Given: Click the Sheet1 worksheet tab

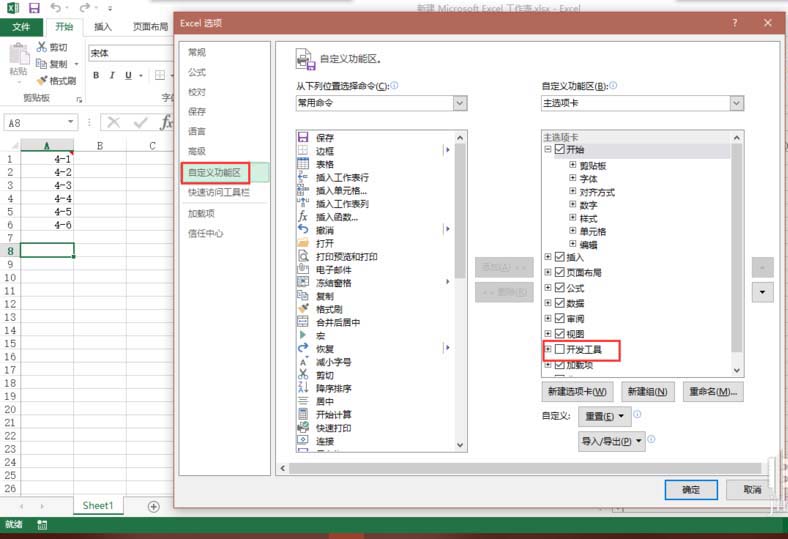Looking at the screenshot, I should 98,505.
